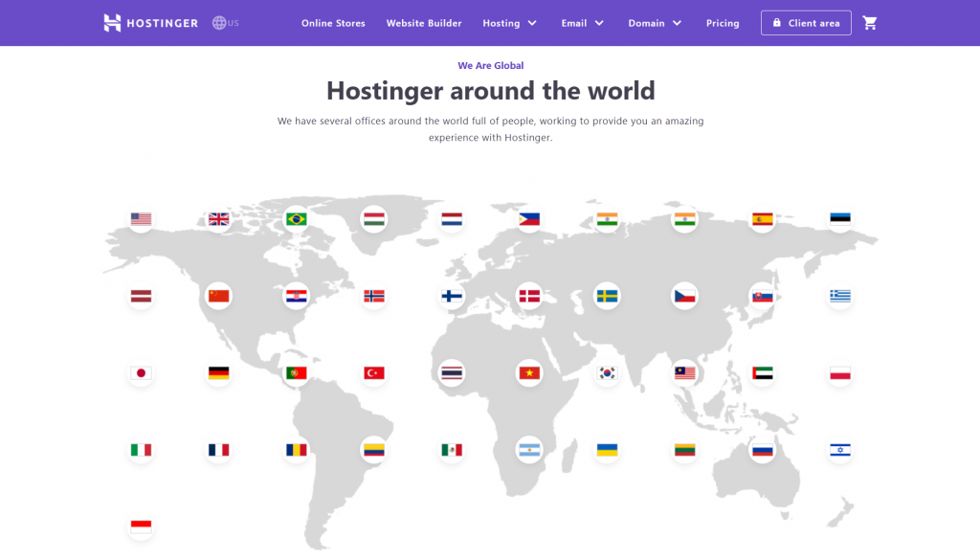Choose the Philippines flag
This screenshot has width=980, height=559.
click(529, 219)
